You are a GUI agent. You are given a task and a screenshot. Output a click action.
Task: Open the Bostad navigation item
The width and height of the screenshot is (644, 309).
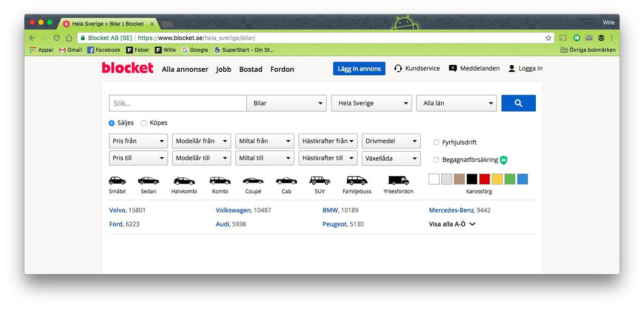coord(251,69)
